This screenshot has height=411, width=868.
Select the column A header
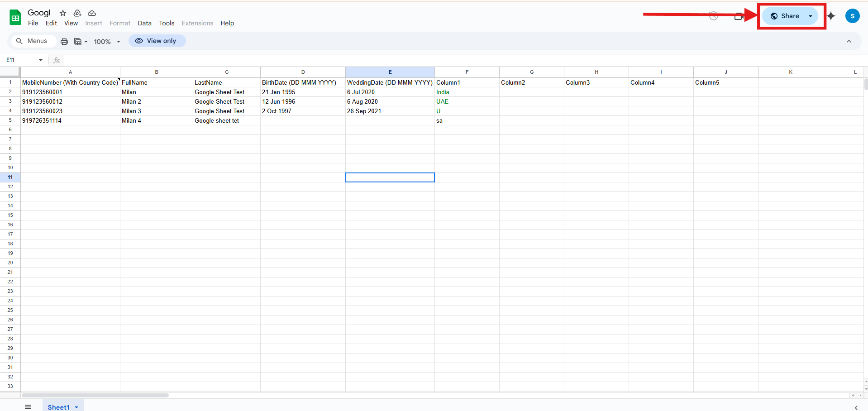70,72
